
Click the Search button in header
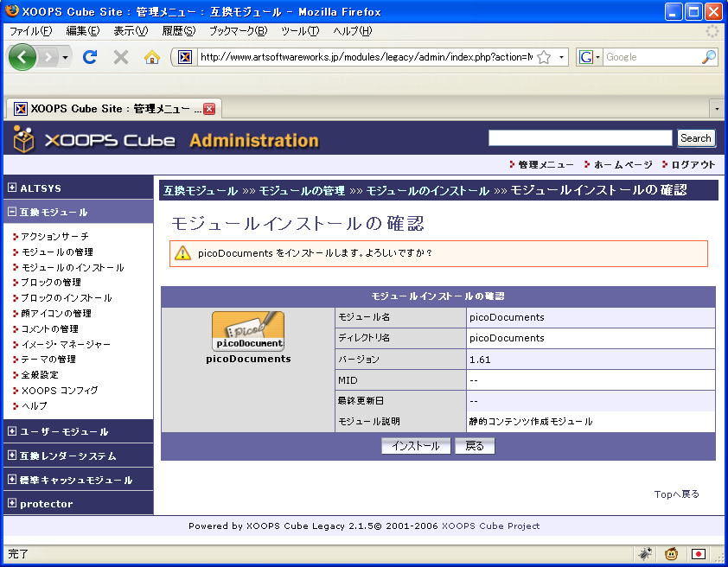[x=695, y=137]
